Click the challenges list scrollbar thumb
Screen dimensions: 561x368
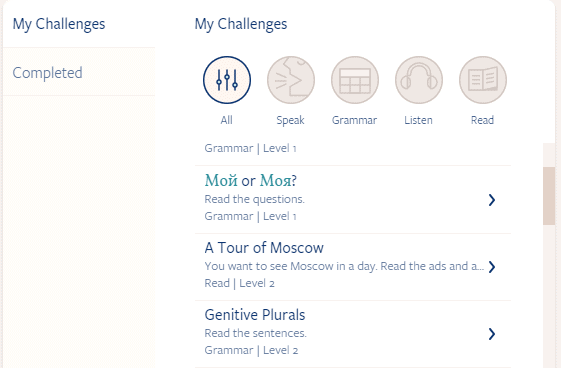point(549,196)
